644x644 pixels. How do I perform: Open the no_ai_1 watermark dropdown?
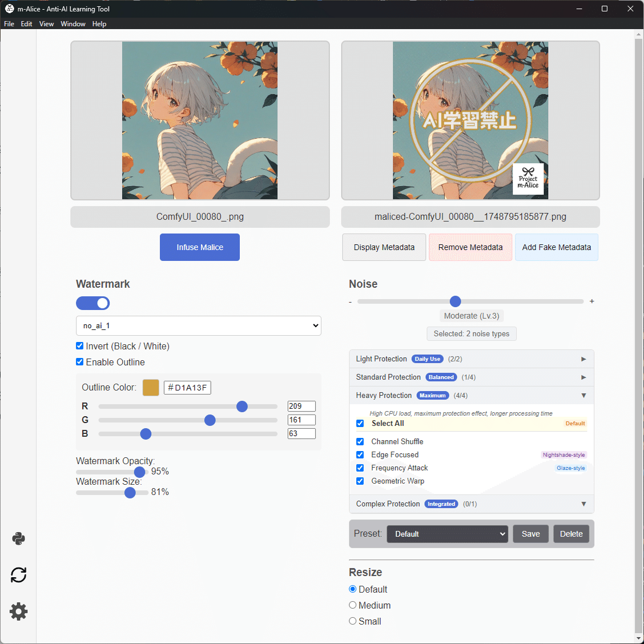tap(198, 325)
